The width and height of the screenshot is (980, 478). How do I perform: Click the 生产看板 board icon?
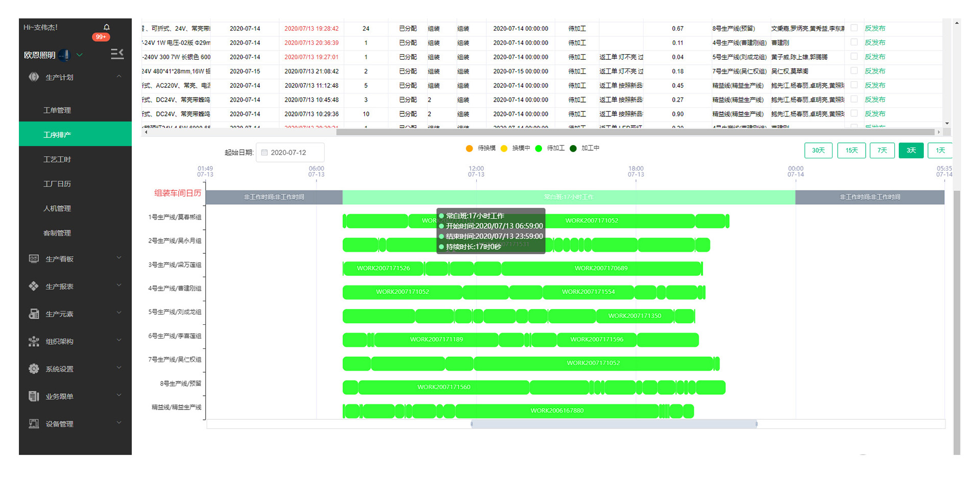click(34, 259)
